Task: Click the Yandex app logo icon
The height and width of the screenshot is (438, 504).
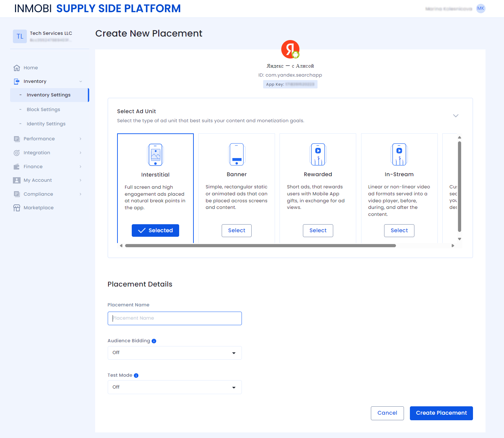Action: pos(290,49)
